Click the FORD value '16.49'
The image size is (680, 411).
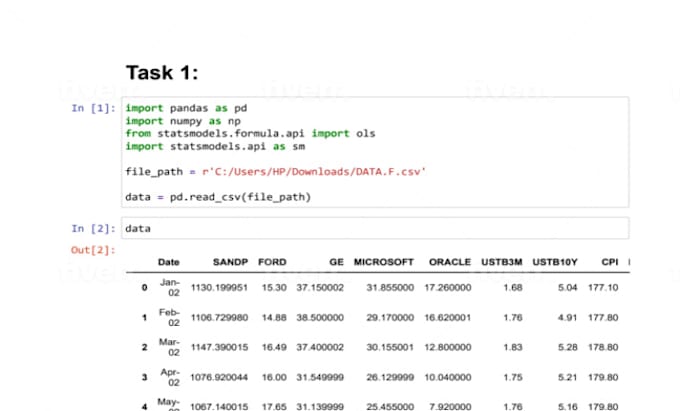click(274, 347)
